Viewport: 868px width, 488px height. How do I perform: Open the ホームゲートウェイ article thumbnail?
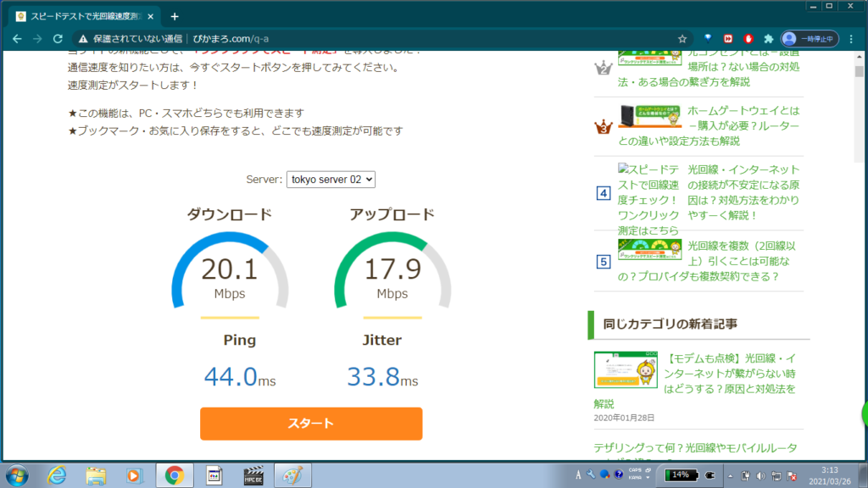coord(650,116)
